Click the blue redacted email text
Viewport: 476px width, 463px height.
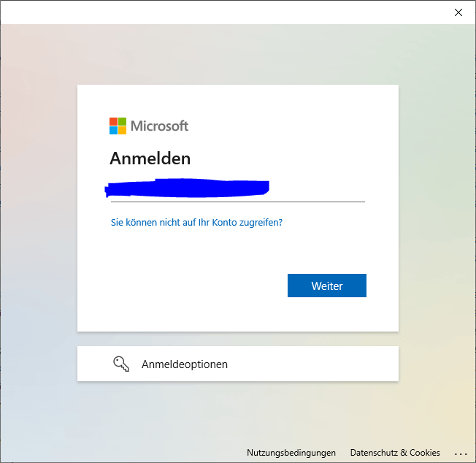click(187, 188)
